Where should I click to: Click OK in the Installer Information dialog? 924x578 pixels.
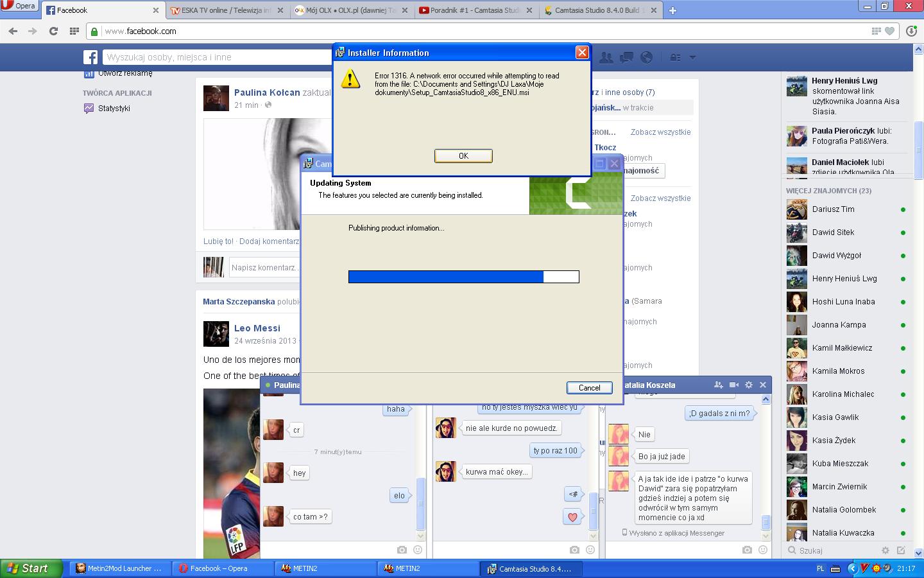[463, 156]
